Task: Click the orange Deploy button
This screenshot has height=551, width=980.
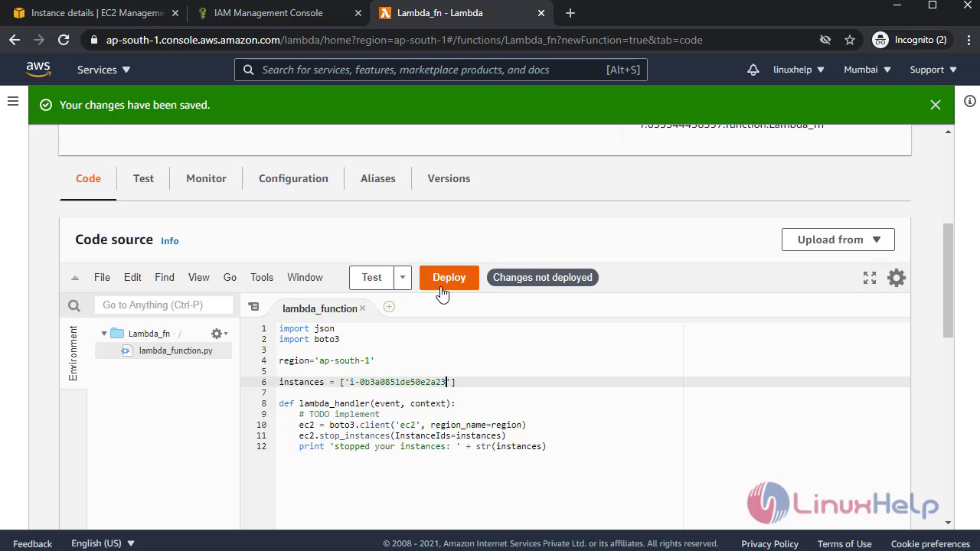Action: pos(449,277)
